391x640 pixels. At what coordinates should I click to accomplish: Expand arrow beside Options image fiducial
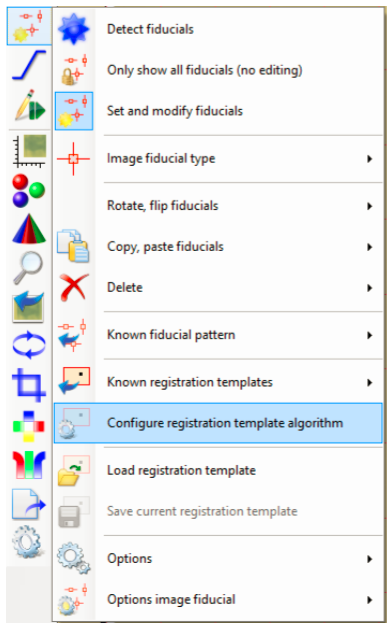click(x=369, y=600)
